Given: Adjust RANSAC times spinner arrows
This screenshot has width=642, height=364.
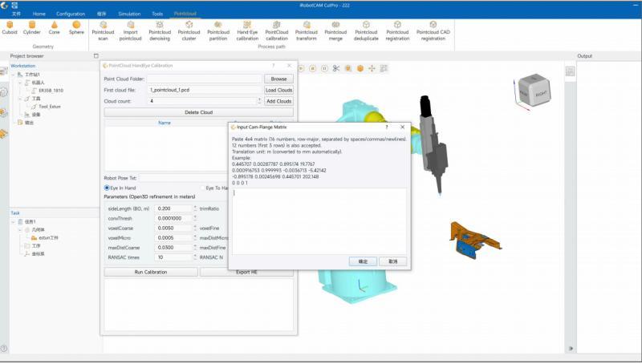Looking at the screenshot, I should [x=195, y=257].
